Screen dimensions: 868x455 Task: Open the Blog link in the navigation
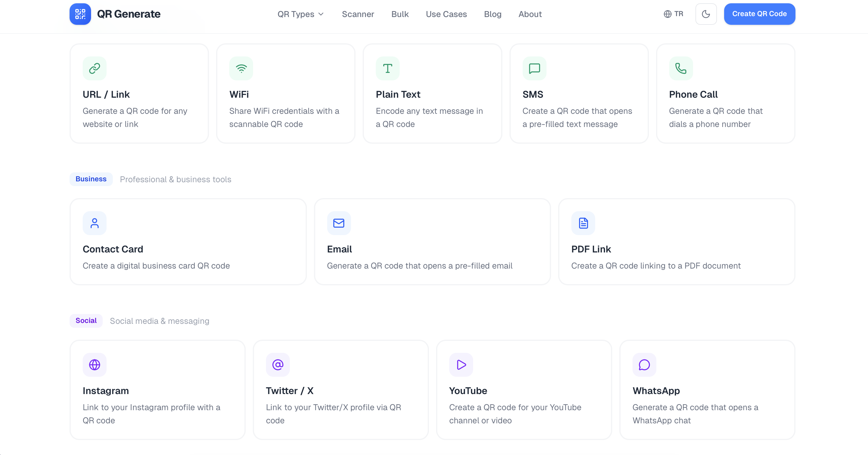[x=492, y=14]
